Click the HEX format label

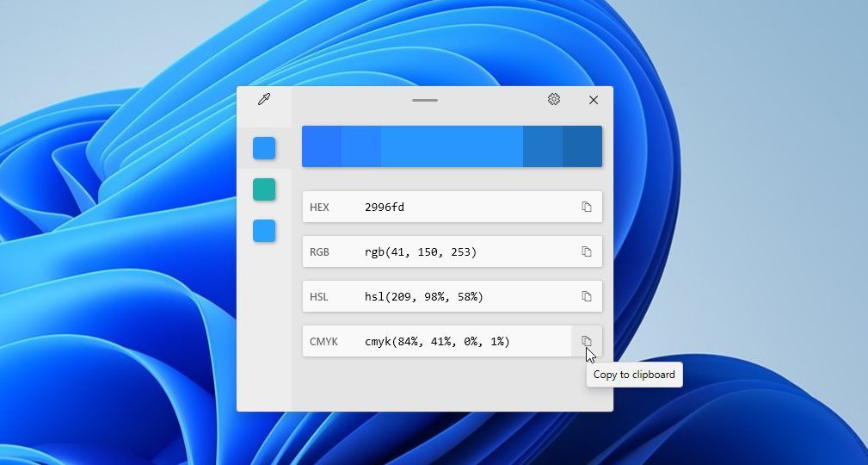pos(319,208)
